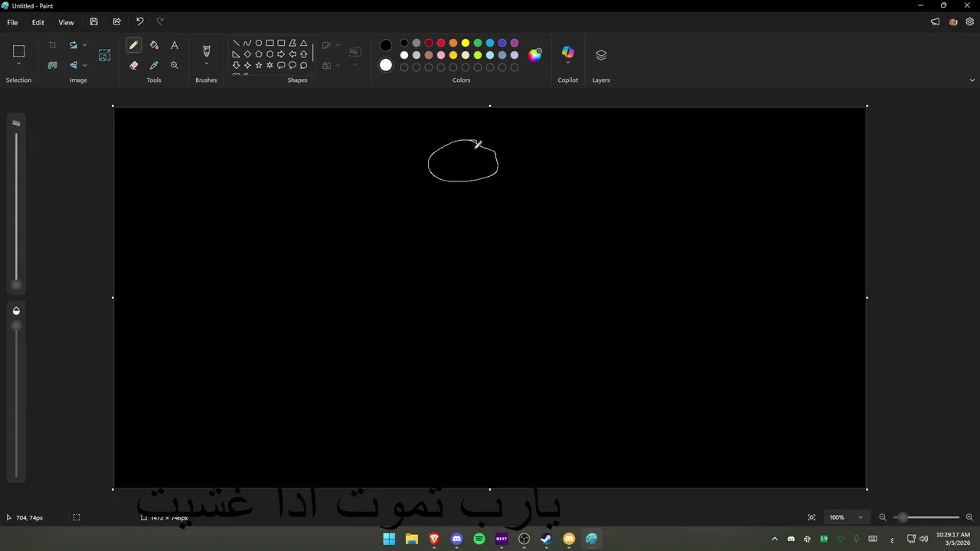Image resolution: width=980 pixels, height=551 pixels.
Task: Click the Redo arrow
Action: [x=160, y=22]
